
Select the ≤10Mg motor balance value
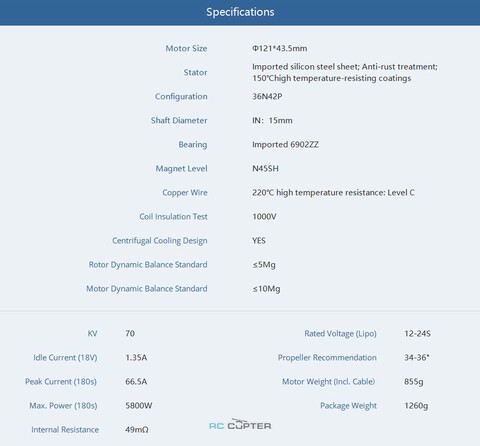pyautogui.click(x=266, y=289)
